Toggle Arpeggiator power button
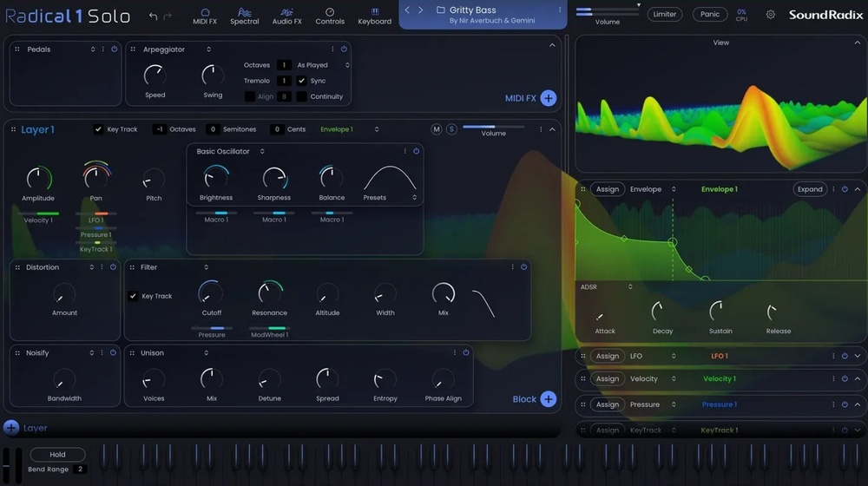The width and height of the screenshot is (868, 486). 344,49
